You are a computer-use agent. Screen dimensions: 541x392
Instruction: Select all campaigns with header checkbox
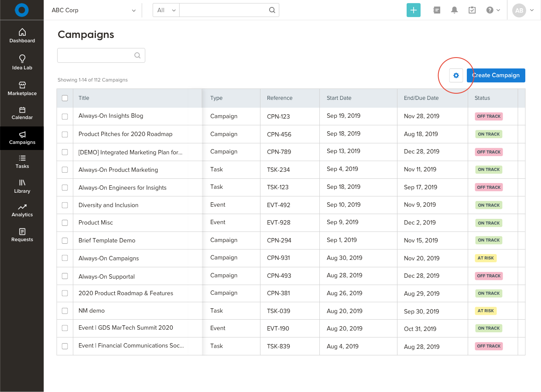pyautogui.click(x=65, y=98)
